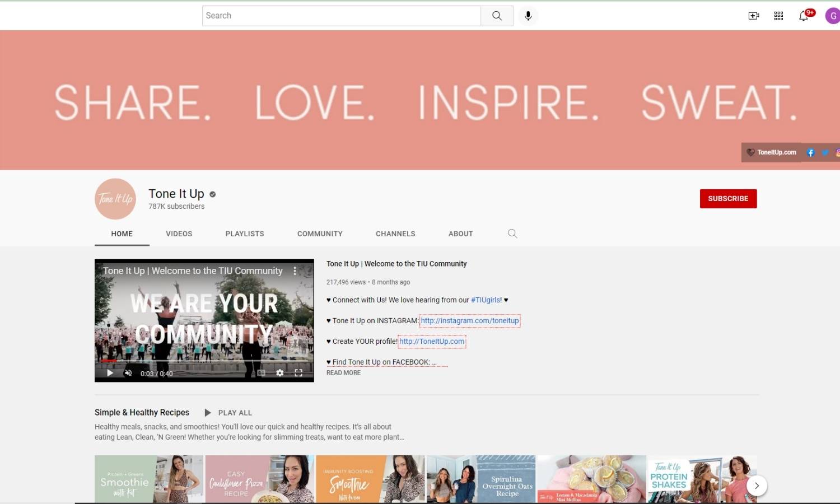Image resolution: width=840 pixels, height=504 pixels.
Task: Open ToneItUp.com banner link
Action: (x=771, y=152)
